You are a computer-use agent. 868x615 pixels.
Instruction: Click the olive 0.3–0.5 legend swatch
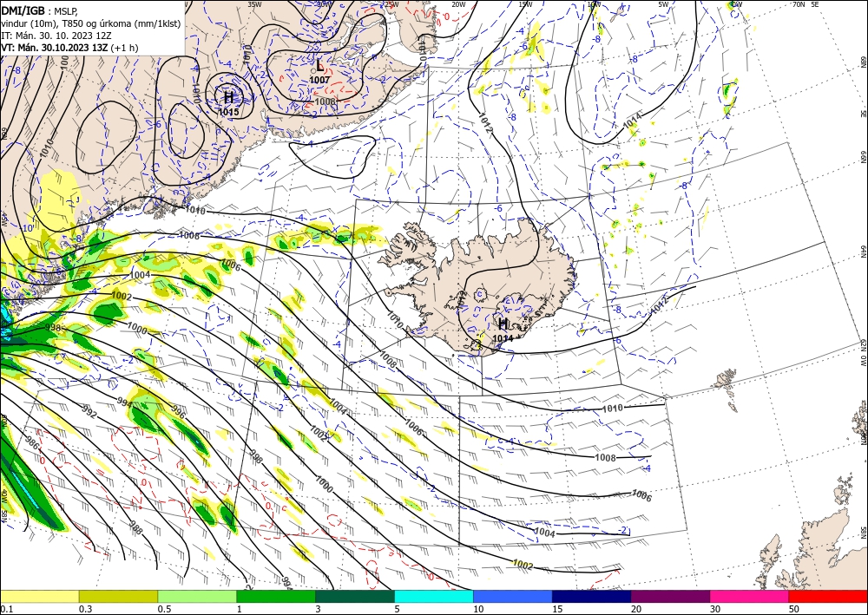tap(118, 596)
